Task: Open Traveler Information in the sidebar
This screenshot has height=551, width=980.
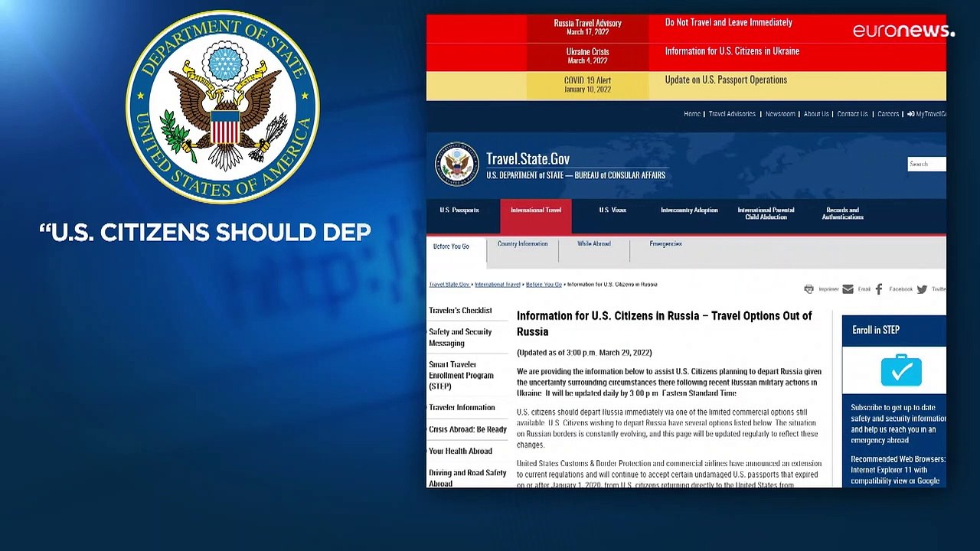Action: pos(462,408)
